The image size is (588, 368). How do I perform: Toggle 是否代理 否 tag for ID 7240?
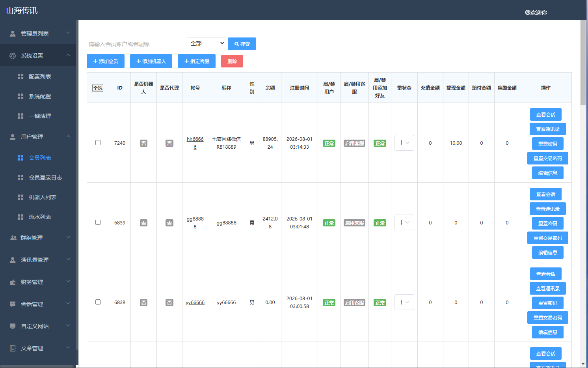(169, 143)
